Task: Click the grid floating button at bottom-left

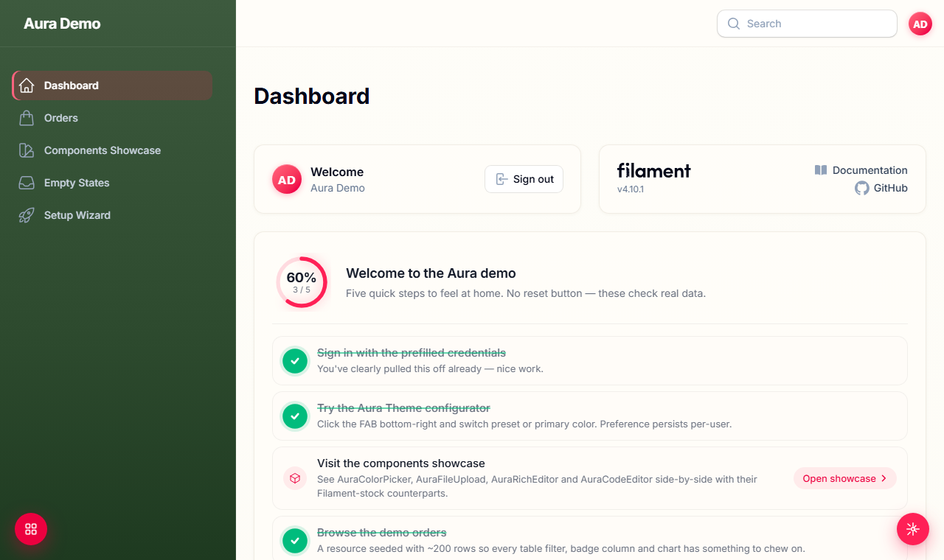Action: (31, 529)
